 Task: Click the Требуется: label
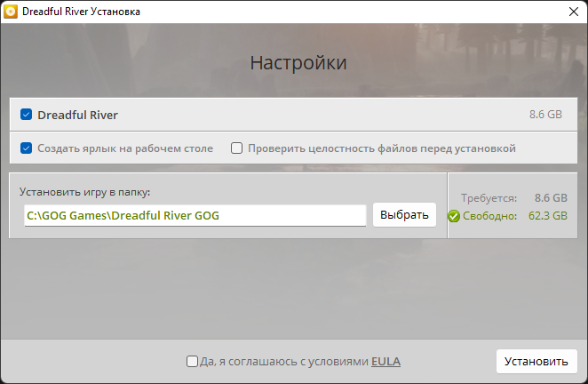pyautogui.click(x=489, y=198)
